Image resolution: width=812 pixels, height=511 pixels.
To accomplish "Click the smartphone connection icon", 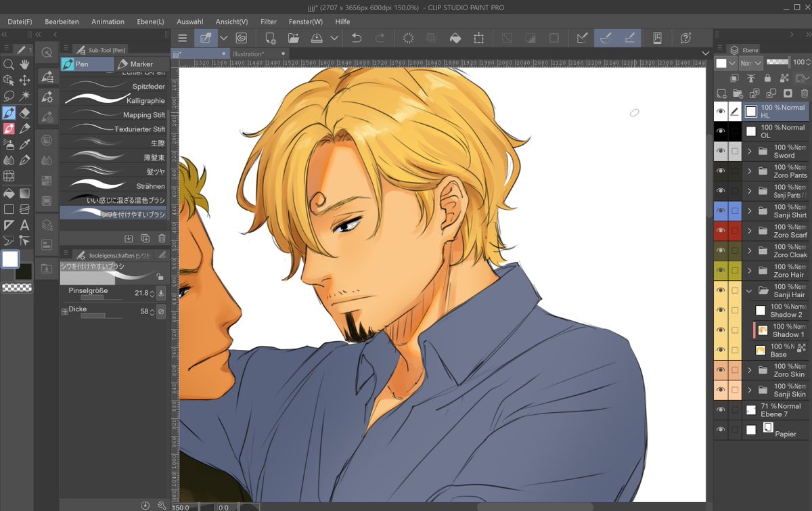I will click(x=656, y=38).
